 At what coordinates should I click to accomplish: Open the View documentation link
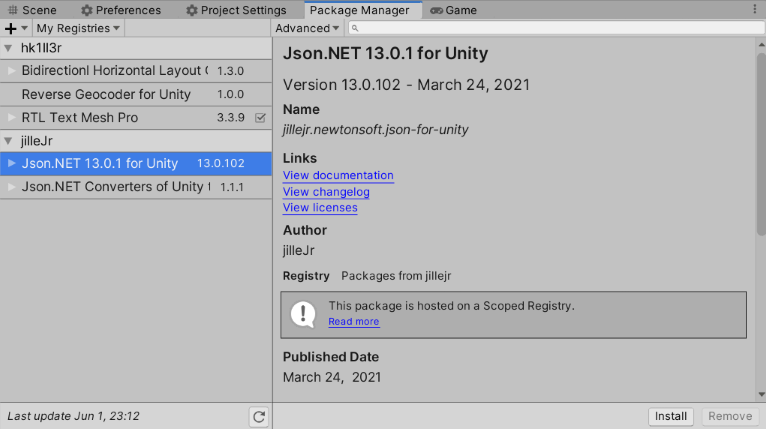click(338, 175)
